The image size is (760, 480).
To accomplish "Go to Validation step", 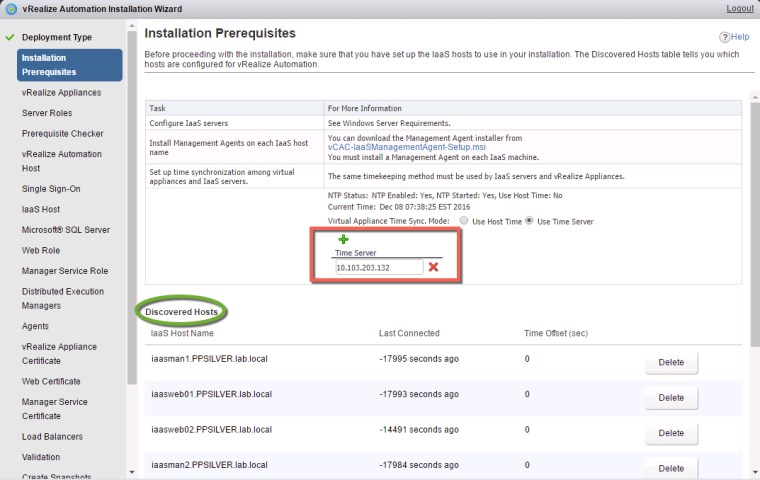I will [41, 457].
